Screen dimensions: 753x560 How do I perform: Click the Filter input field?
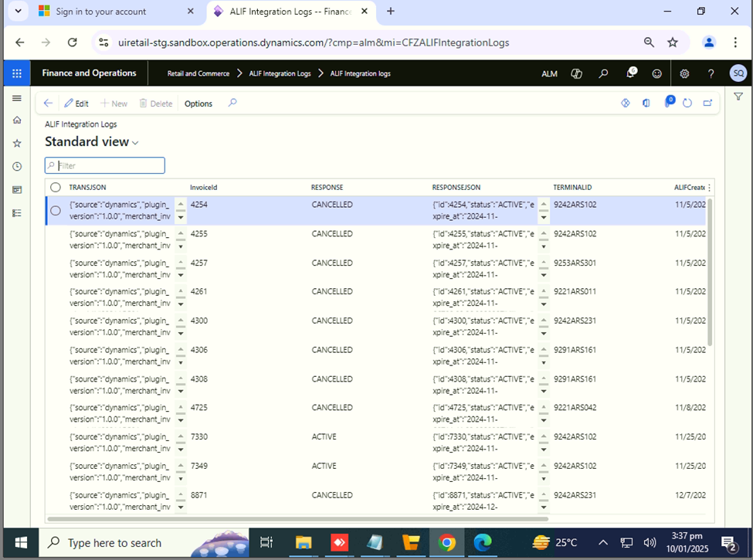105,165
